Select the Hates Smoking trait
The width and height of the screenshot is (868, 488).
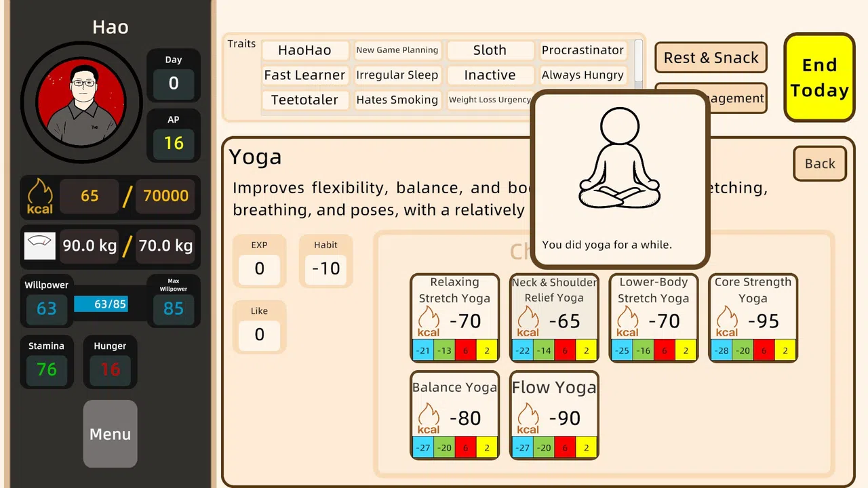(x=397, y=100)
